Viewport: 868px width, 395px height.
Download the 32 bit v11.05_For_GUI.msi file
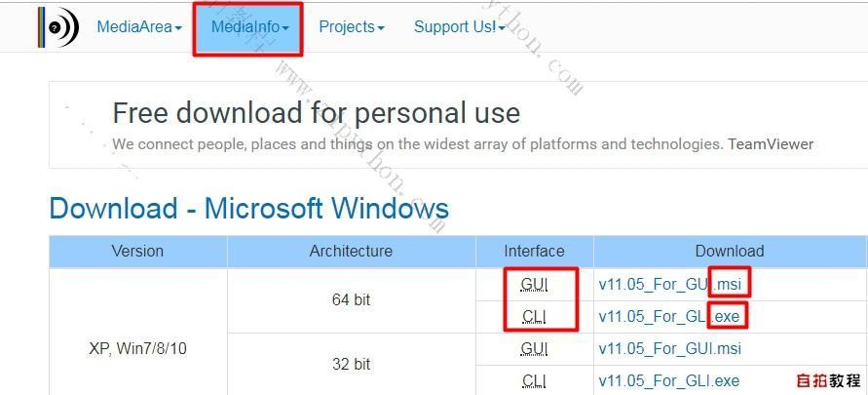(x=670, y=348)
